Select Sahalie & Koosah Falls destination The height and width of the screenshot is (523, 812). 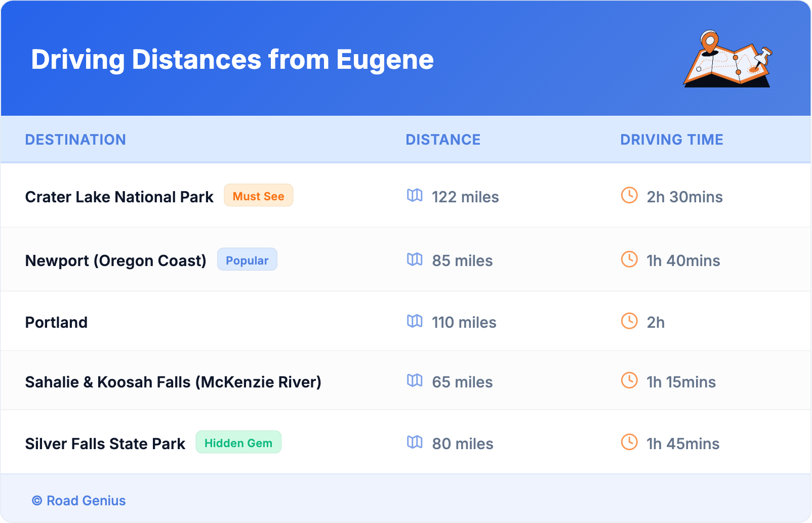click(x=173, y=382)
